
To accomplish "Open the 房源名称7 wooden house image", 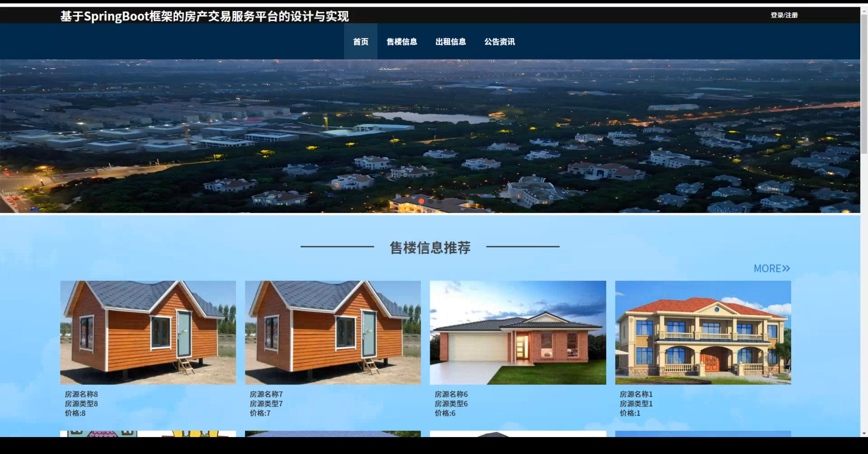I will coord(333,332).
